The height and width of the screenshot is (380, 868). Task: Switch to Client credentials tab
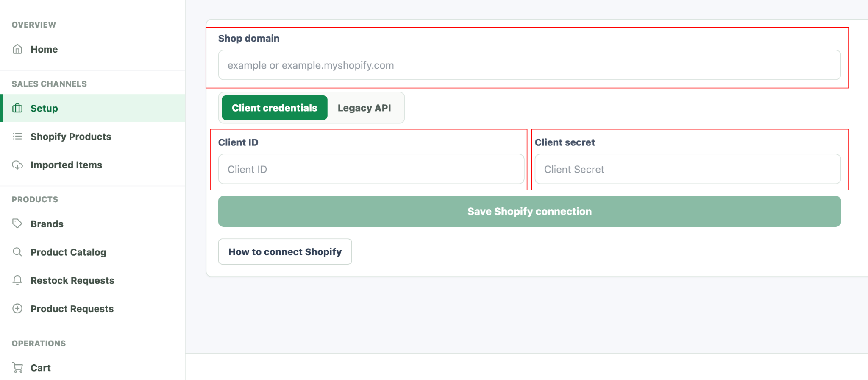point(275,108)
